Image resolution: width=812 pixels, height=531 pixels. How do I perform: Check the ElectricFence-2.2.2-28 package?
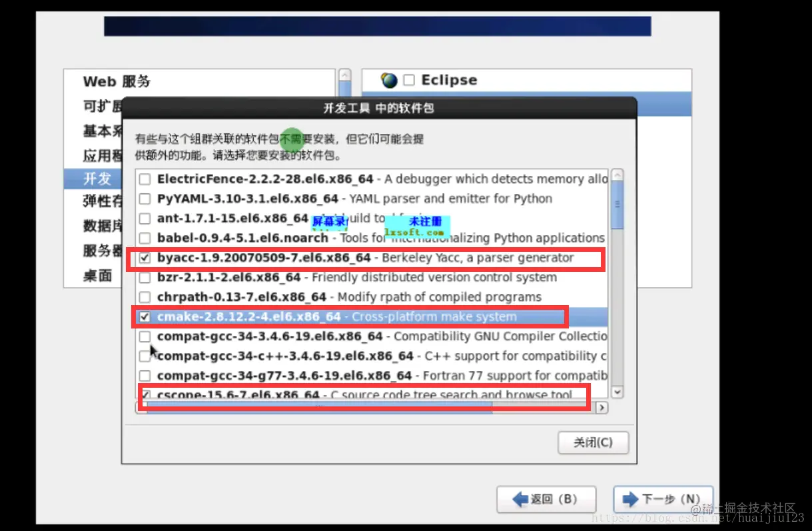[x=145, y=179]
